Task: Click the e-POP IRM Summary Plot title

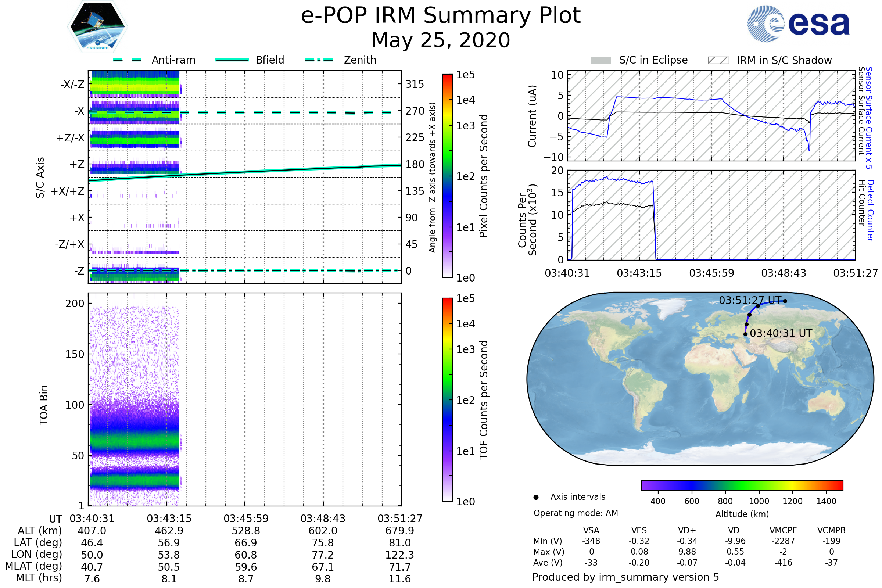Action: (x=441, y=16)
